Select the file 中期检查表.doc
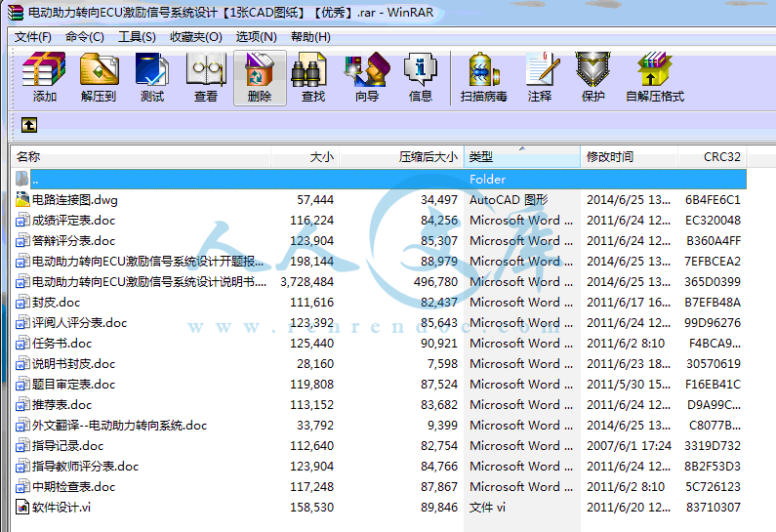 [73, 487]
